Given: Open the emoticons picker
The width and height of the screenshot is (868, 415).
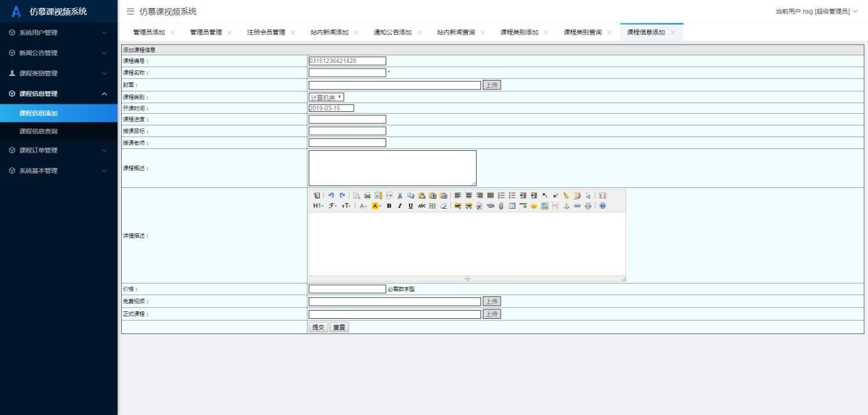Looking at the screenshot, I should (x=533, y=206).
